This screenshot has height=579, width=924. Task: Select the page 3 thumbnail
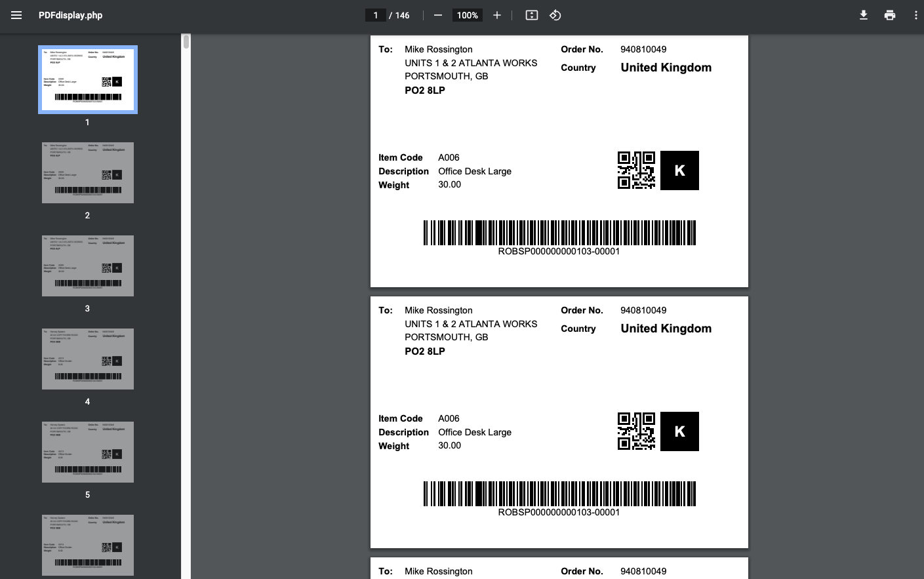click(87, 266)
